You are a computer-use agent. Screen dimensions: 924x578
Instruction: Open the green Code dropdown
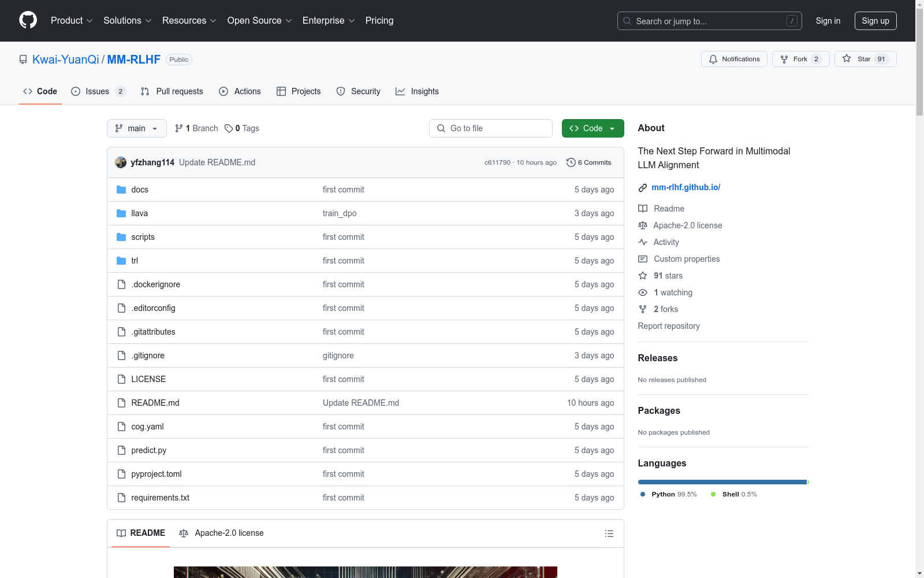tap(593, 128)
